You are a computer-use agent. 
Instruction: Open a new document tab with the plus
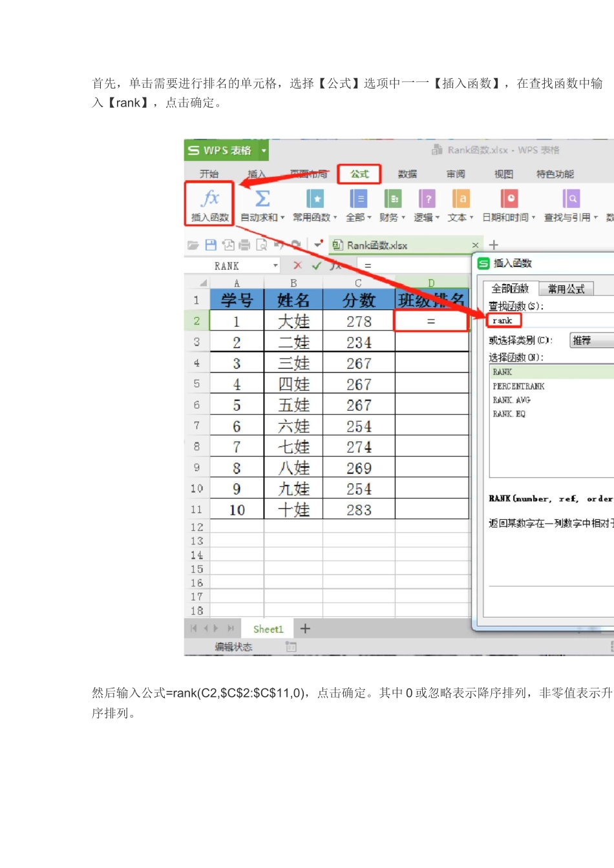coord(494,245)
